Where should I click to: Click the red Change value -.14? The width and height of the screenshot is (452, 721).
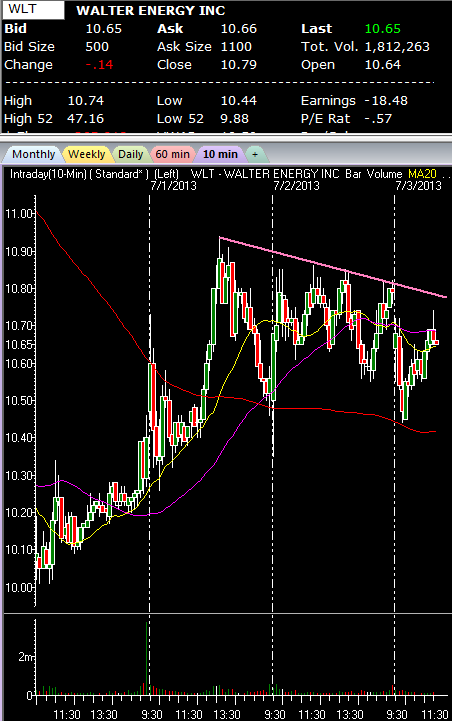[x=99, y=65]
